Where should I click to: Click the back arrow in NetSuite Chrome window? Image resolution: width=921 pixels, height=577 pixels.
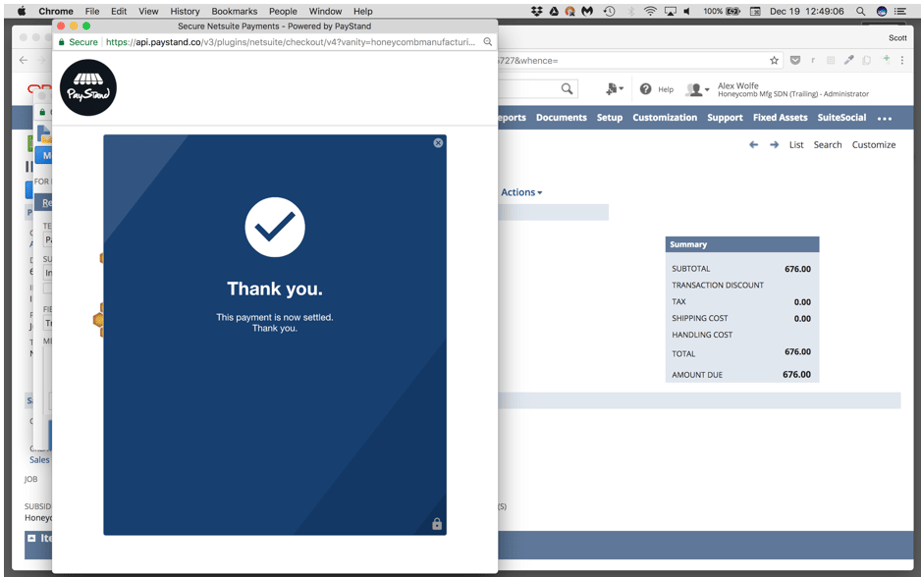23,60
